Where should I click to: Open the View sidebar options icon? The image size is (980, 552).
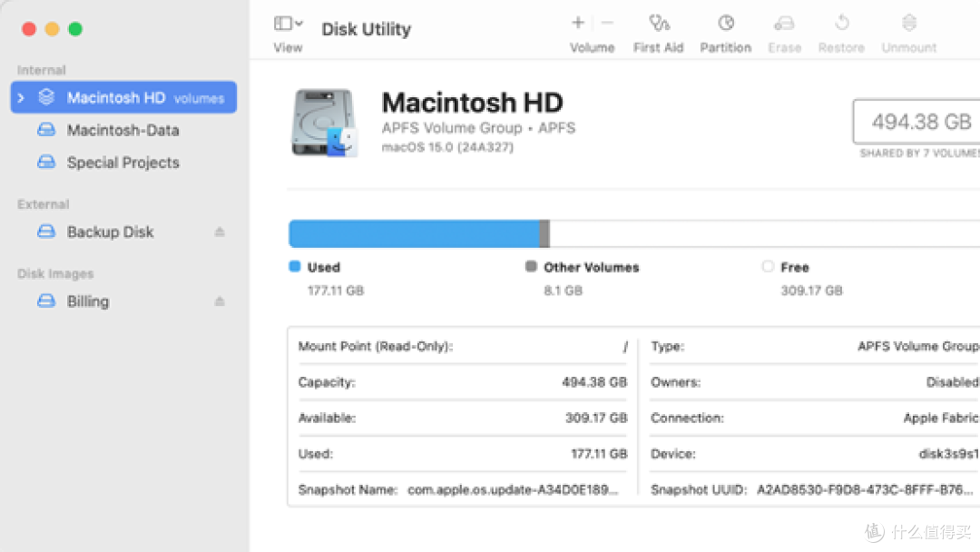pos(288,24)
